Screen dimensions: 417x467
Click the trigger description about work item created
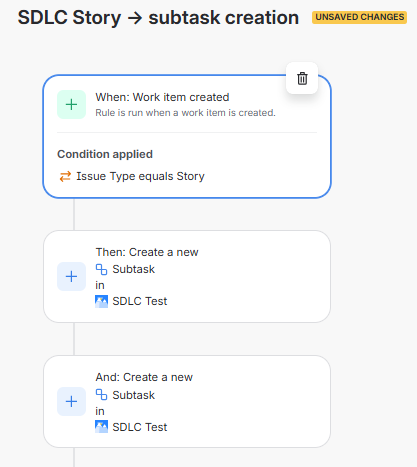[185, 113]
